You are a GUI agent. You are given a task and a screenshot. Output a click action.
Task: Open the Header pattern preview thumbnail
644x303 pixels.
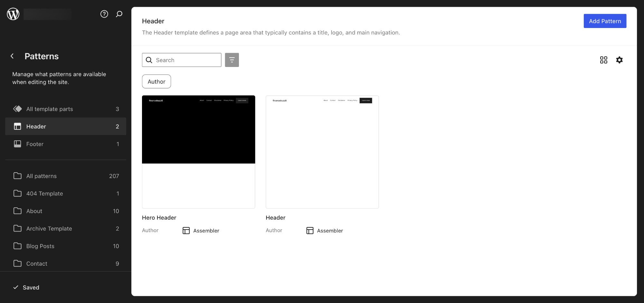coord(322,152)
